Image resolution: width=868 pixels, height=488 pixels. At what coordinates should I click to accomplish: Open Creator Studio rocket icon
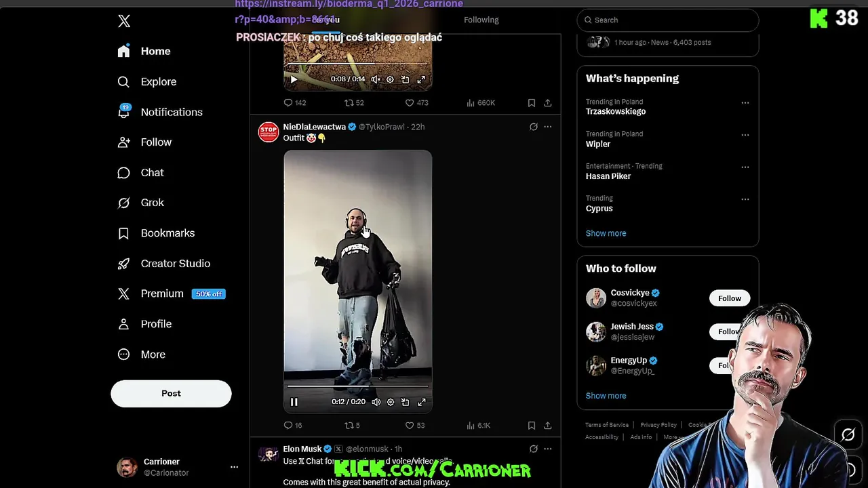tap(123, 264)
